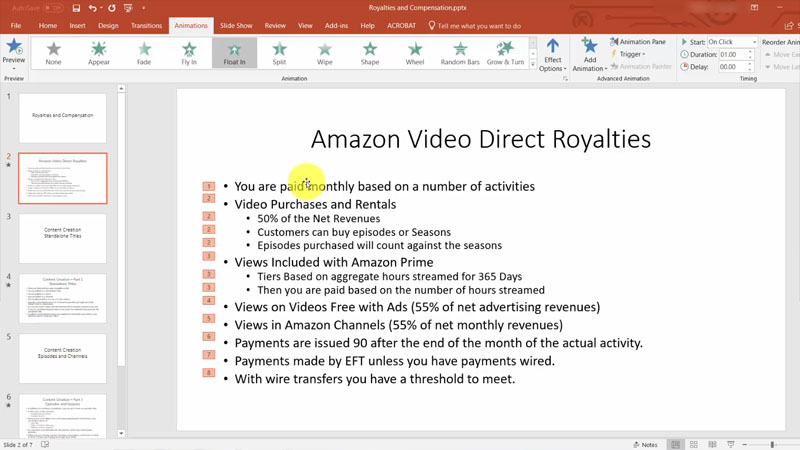The image size is (800, 450).
Task: Select the Wipe animation from gallery
Action: [x=324, y=53]
